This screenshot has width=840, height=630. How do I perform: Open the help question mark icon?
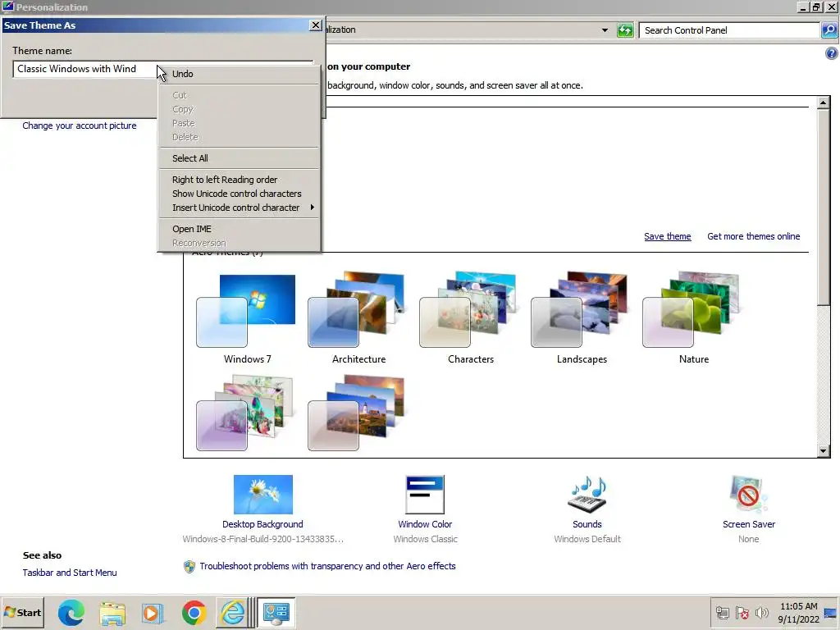pos(832,53)
